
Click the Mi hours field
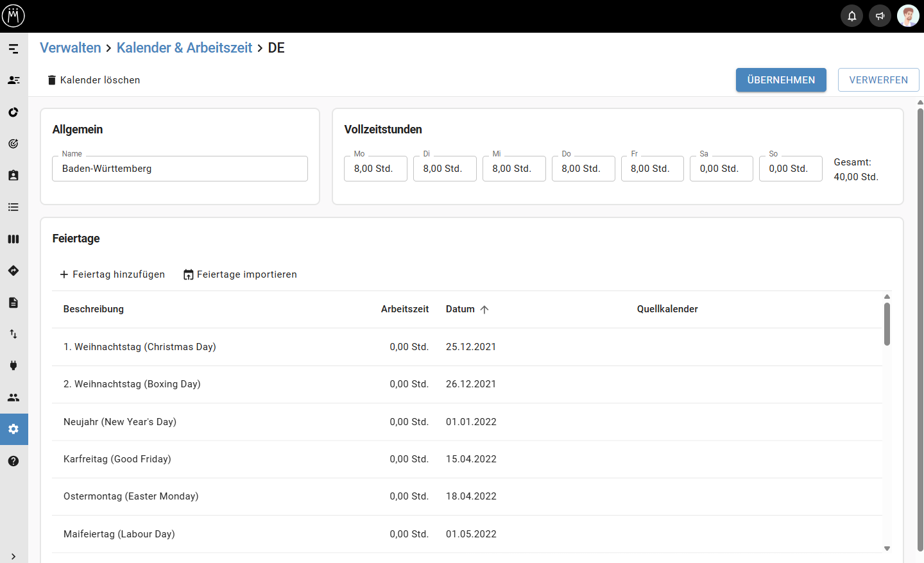pos(514,169)
